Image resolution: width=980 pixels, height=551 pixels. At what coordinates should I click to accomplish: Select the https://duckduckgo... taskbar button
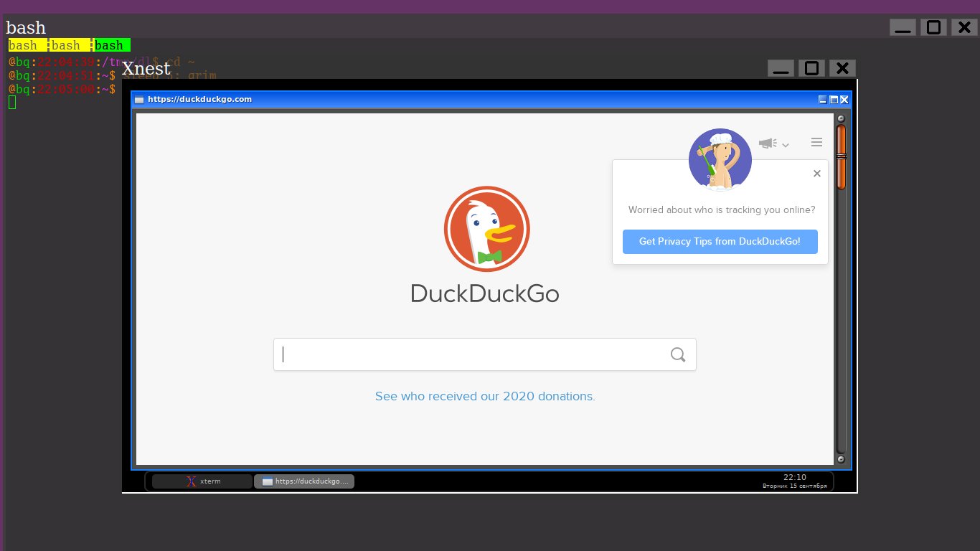point(304,481)
